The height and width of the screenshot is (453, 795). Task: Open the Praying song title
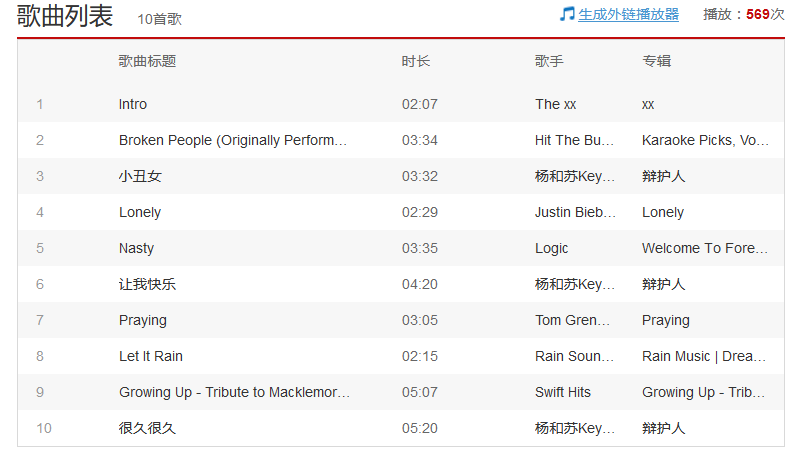(x=143, y=320)
